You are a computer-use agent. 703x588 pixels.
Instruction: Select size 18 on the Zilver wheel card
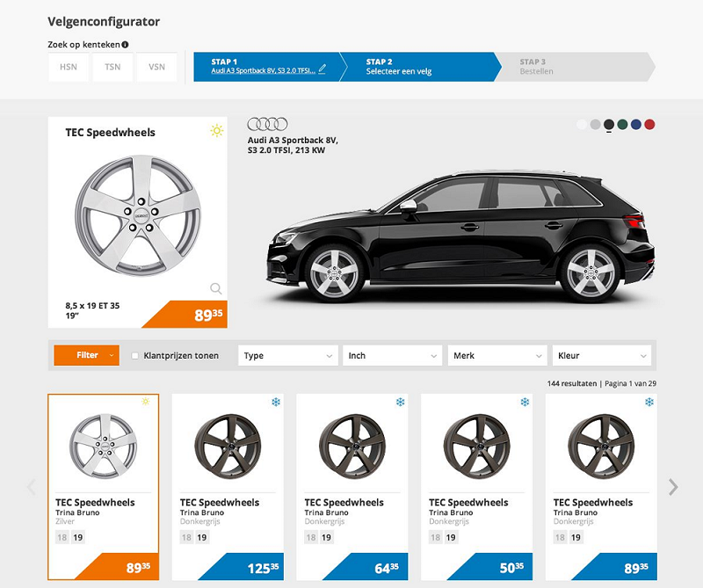tap(62, 537)
